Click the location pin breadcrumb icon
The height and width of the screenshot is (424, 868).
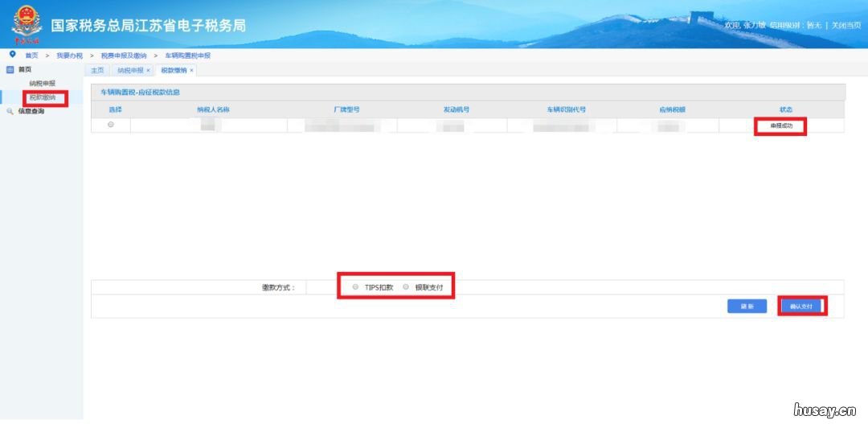click(13, 55)
